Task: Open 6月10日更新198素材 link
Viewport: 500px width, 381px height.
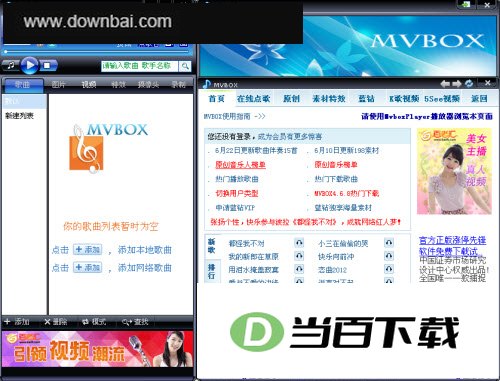Action: pyautogui.click(x=347, y=151)
